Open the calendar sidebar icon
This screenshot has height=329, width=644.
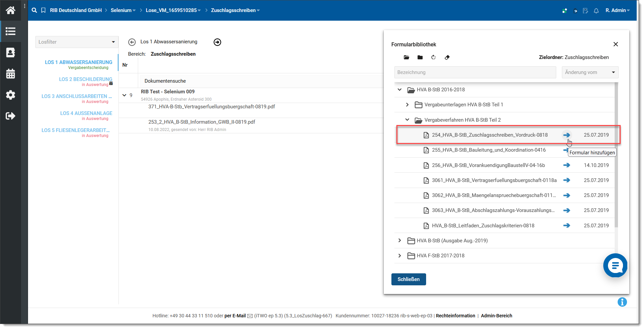pyautogui.click(x=10, y=74)
